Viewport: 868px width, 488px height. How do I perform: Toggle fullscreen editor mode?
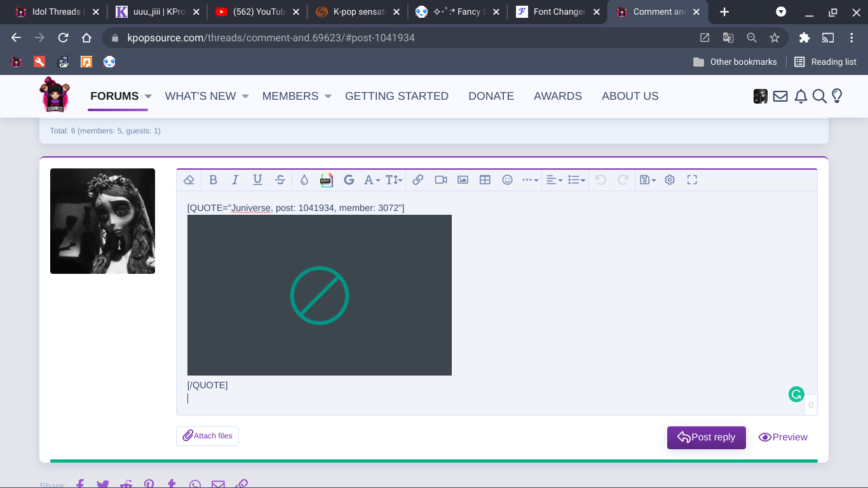tap(693, 180)
